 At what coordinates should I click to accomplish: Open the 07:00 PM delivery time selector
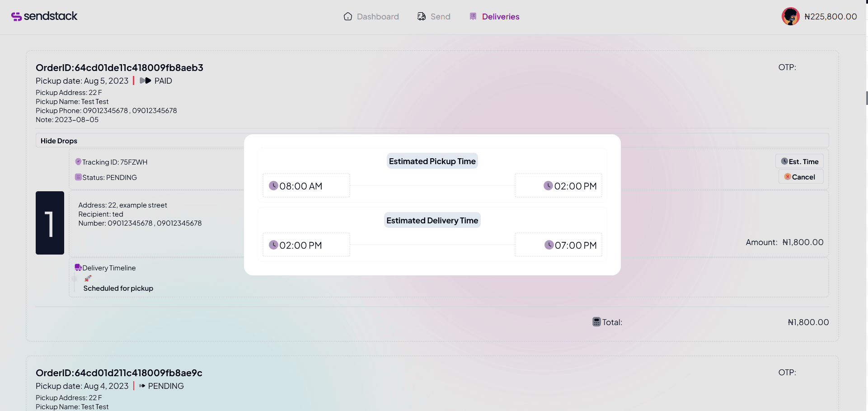(x=558, y=245)
